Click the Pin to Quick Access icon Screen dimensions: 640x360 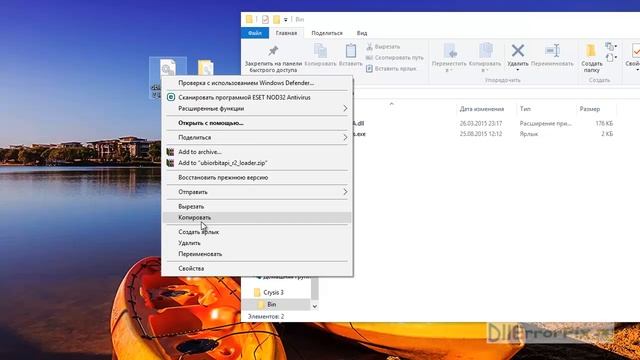273,51
